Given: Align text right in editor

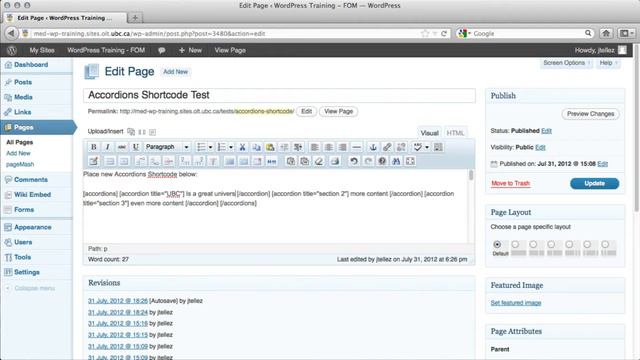Looking at the screenshot, I should (x=342, y=147).
